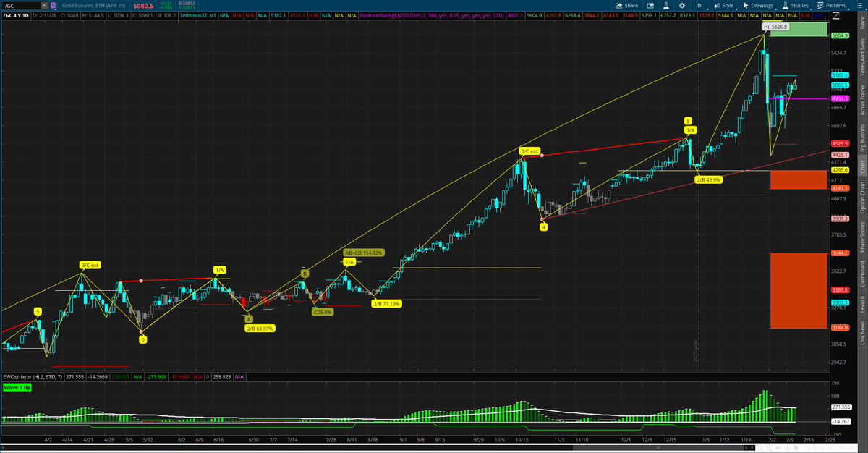Open the Patterns menu
868x453 pixels.
click(833, 5)
